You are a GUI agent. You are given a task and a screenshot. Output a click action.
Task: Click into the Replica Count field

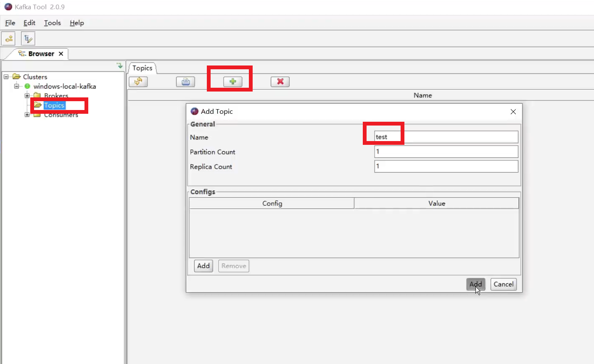[446, 166]
